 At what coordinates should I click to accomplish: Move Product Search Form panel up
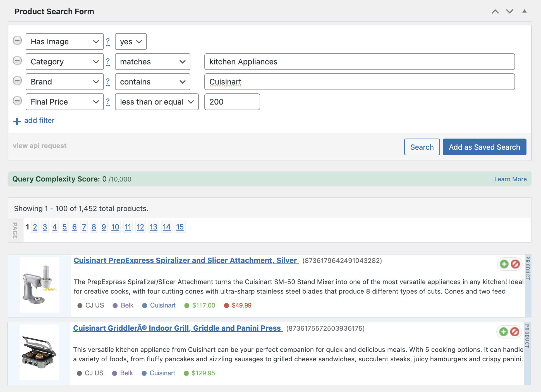(x=495, y=11)
